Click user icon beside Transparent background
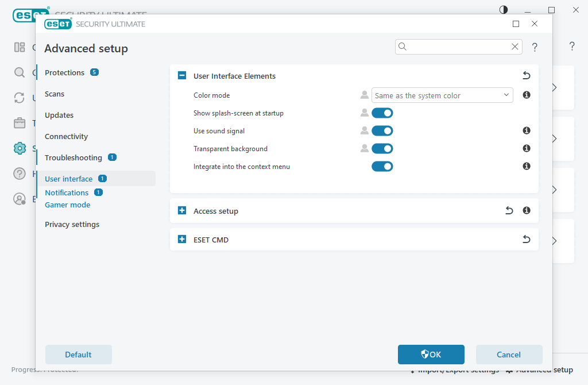This screenshot has height=385, width=588. click(x=364, y=148)
